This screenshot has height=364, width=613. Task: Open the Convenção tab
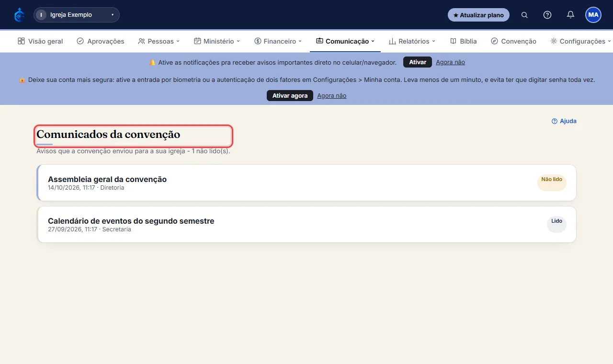point(514,41)
